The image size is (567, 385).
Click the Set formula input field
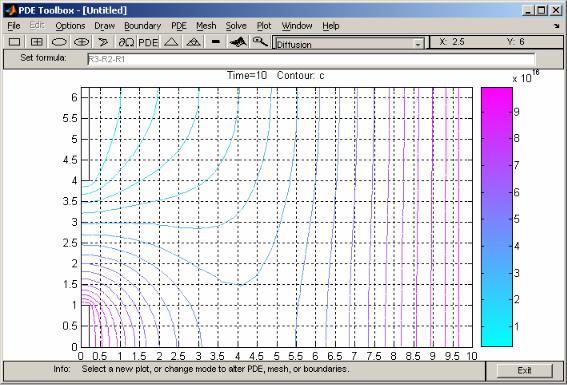(311, 59)
